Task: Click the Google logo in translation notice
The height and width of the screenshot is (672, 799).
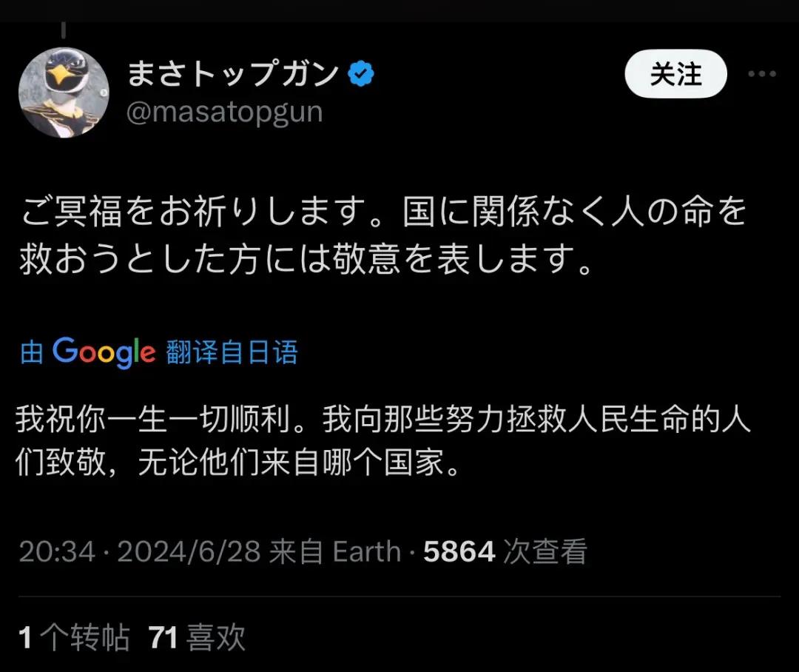Action: coord(104,352)
